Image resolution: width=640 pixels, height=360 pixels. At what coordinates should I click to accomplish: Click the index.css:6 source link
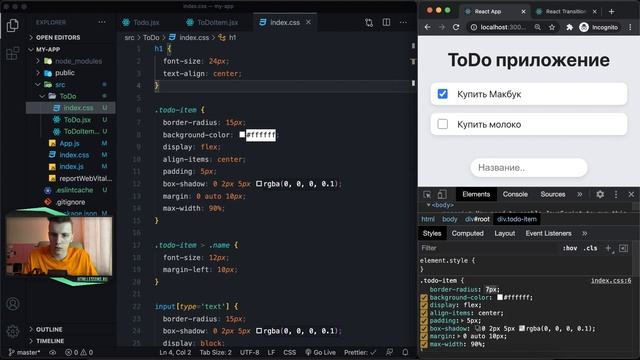pyautogui.click(x=611, y=281)
